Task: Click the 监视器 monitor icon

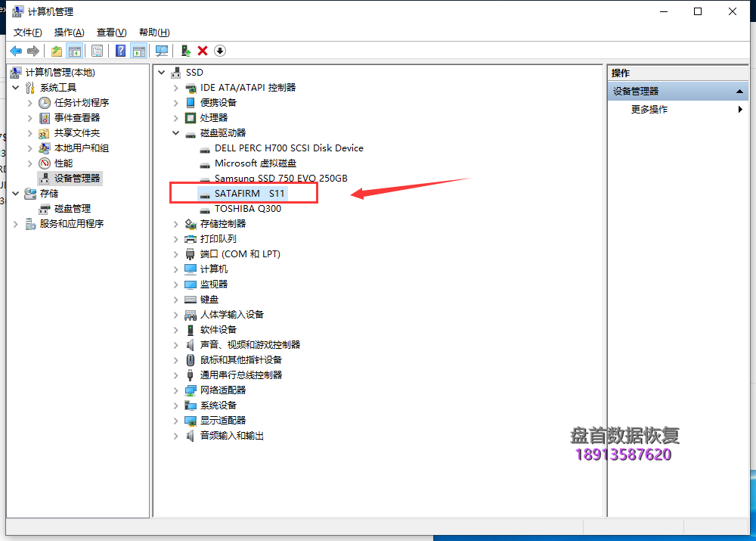Action: [x=191, y=284]
